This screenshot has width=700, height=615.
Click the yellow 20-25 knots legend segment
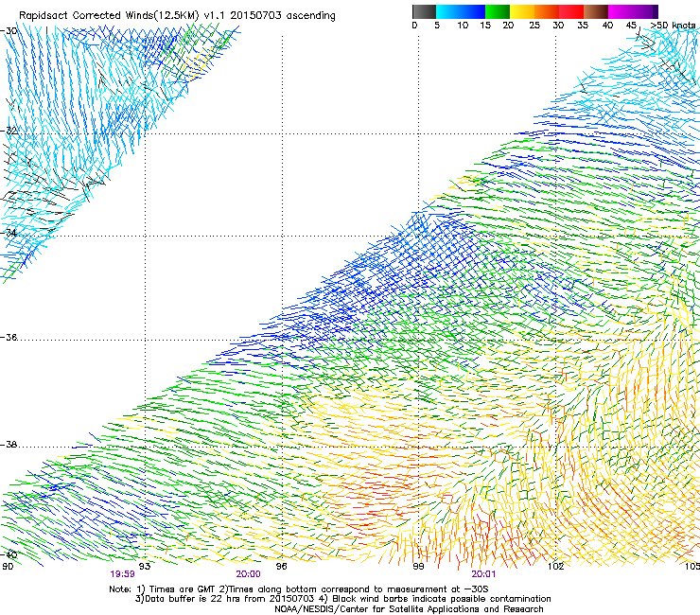(x=522, y=11)
